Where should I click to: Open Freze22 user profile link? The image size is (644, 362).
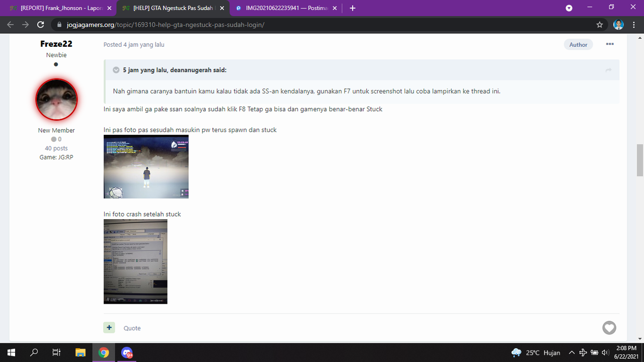[56, 44]
